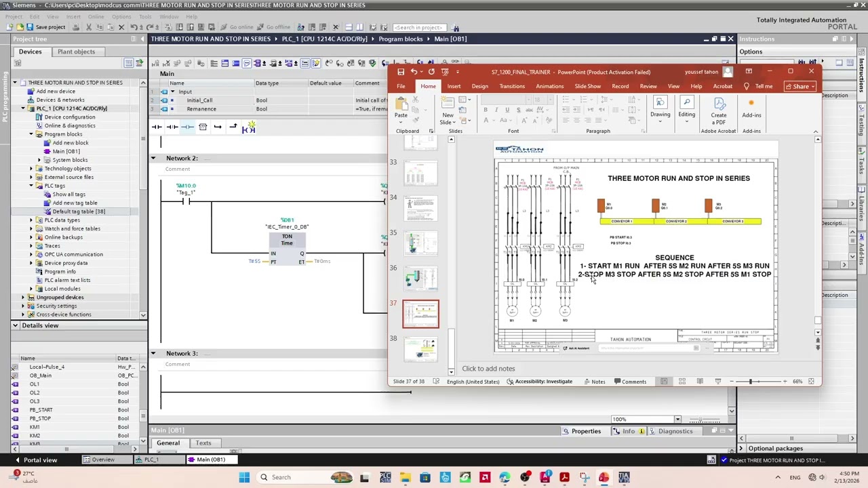The height and width of the screenshot is (488, 868).
Task: Toggle PowerPoint Normal view button
Action: click(664, 382)
